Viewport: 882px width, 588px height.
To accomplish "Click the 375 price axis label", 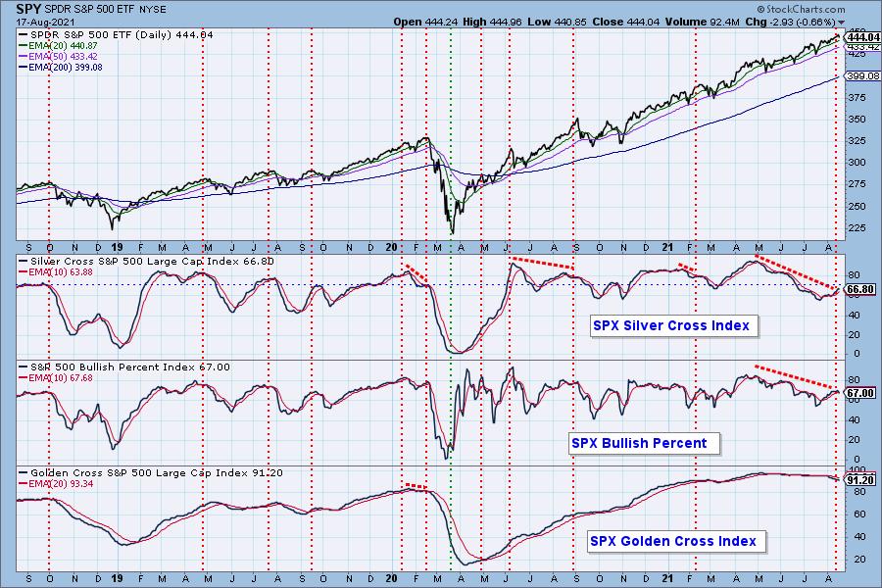I will 857,97.
